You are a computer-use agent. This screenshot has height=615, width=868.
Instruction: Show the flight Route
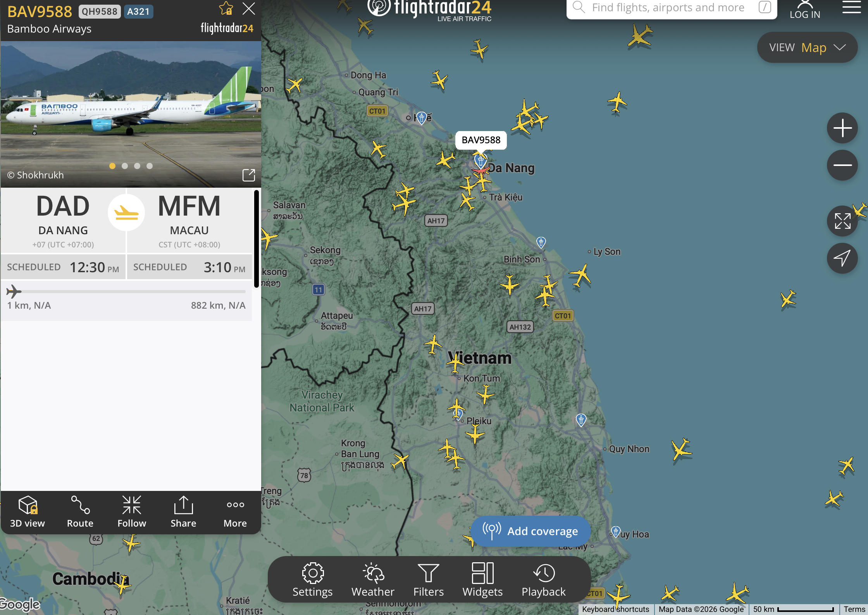tap(80, 512)
